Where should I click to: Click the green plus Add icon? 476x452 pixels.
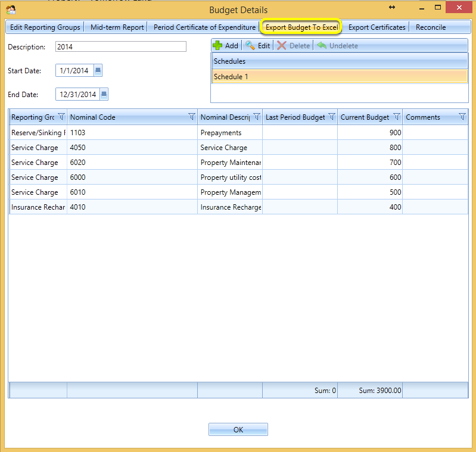click(x=217, y=45)
